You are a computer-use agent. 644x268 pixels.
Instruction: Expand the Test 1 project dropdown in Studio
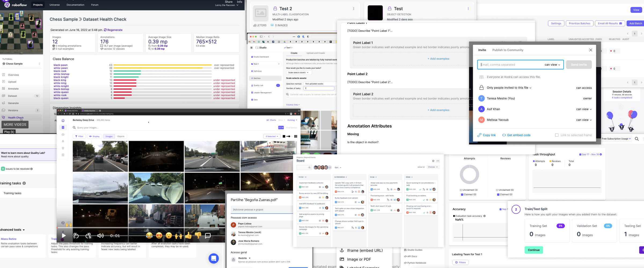265,64
